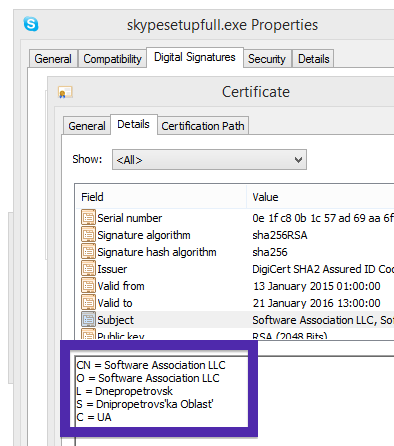The image size is (394, 446).
Task: Click the sha256RSA value
Action: pos(280,235)
